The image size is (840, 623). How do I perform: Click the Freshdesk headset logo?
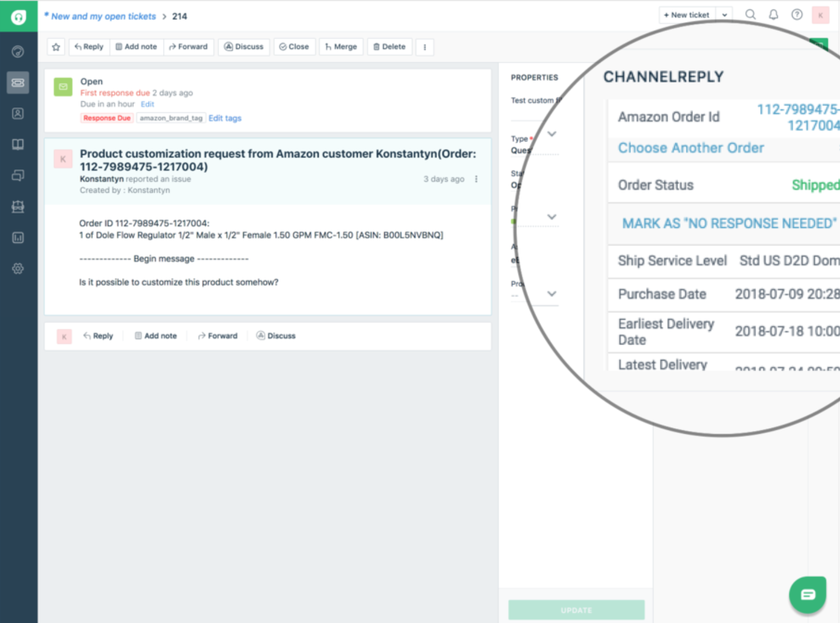click(18, 17)
